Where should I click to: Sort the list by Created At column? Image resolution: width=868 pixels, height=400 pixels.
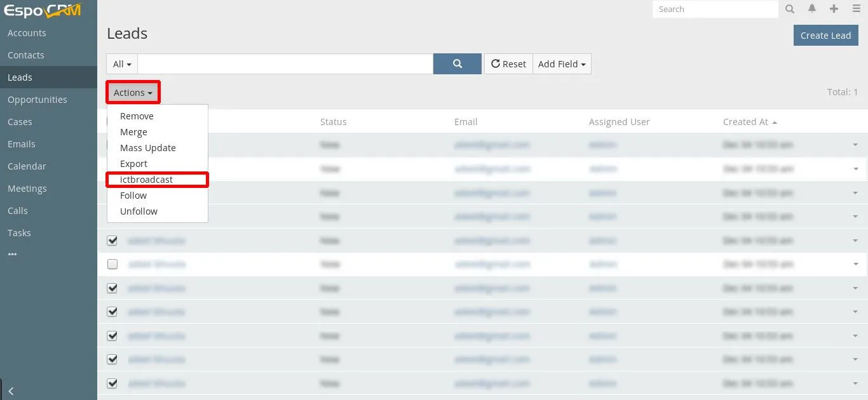[x=745, y=122]
